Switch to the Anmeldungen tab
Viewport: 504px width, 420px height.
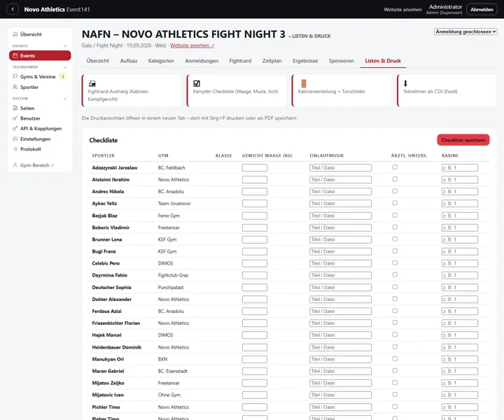tap(202, 61)
